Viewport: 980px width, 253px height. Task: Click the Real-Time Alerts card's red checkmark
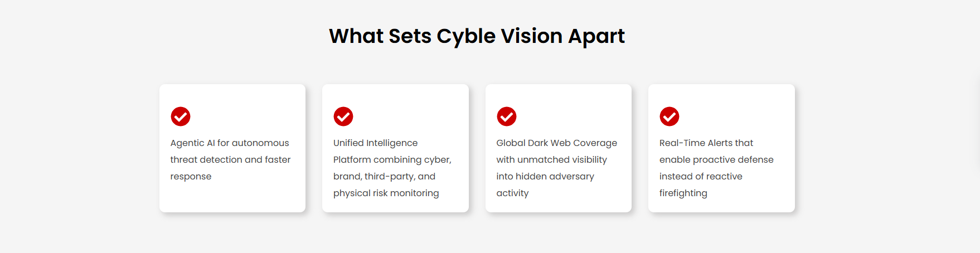[669, 116]
